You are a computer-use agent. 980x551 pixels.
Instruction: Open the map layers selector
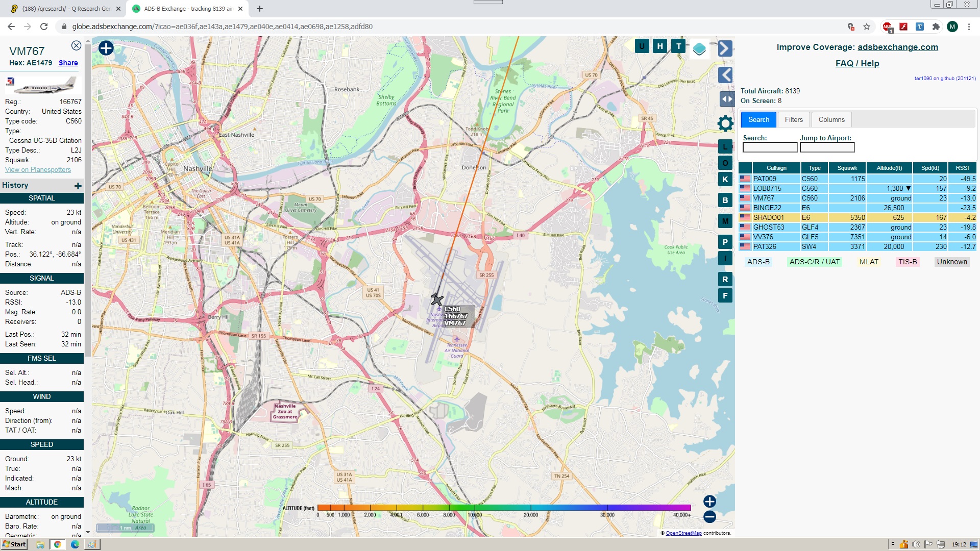point(699,49)
